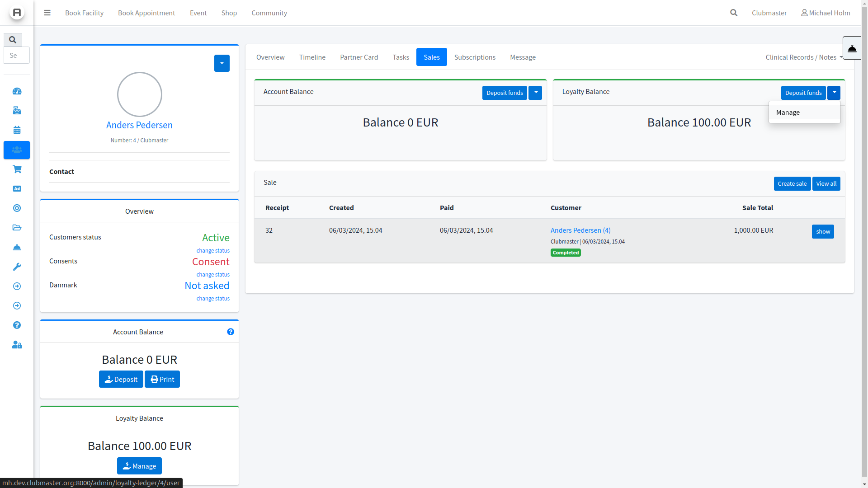This screenshot has height=488, width=868.
Task: Click the wrench settings sidebar icon
Action: 17,267
